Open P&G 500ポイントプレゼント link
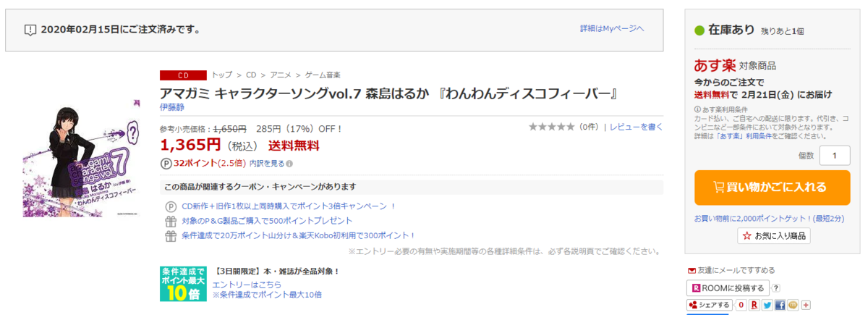868x315 pixels. tap(267, 221)
